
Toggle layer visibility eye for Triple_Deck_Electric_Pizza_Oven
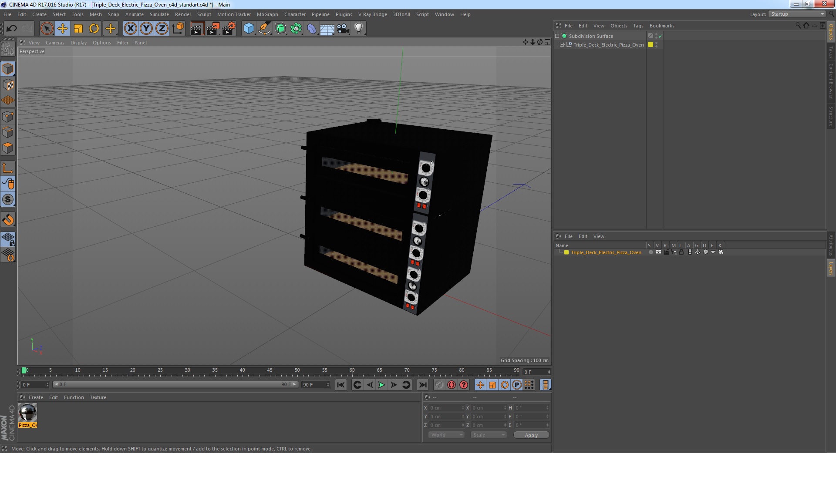(658, 252)
